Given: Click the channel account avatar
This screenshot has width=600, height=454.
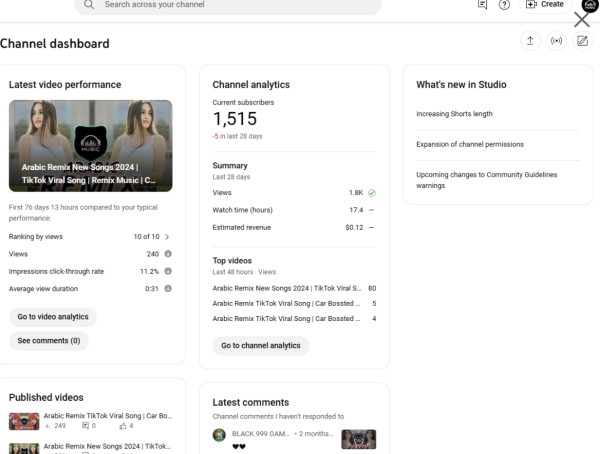Looking at the screenshot, I should click(x=590, y=5).
